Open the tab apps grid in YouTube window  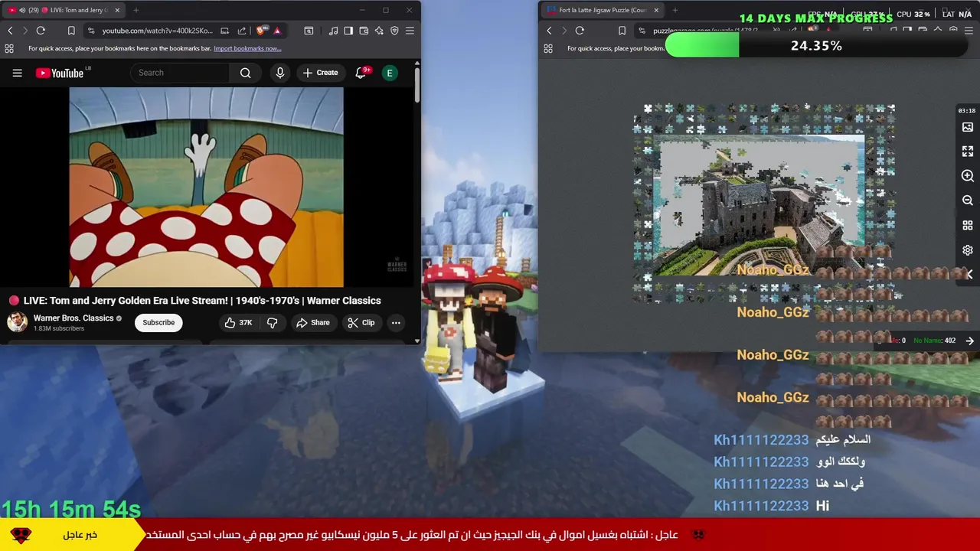(x=9, y=48)
